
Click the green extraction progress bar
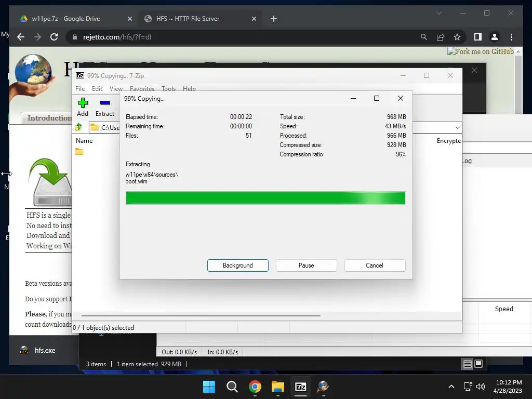(x=265, y=198)
